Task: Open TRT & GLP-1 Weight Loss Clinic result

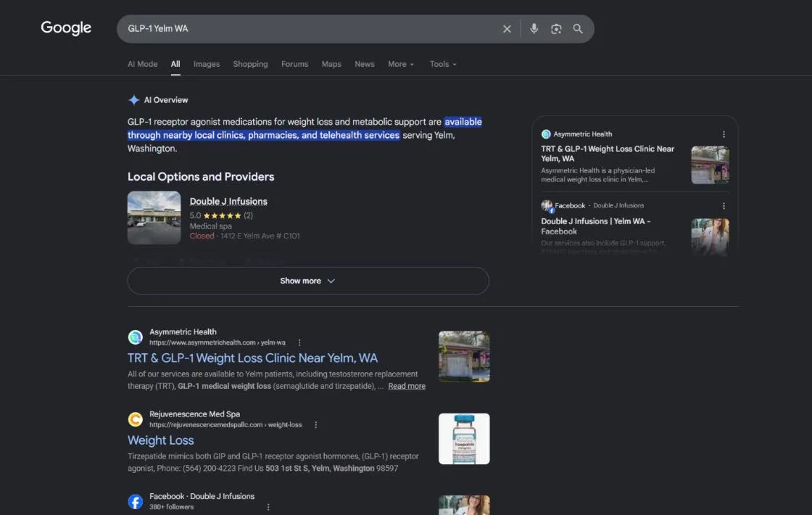Action: pos(253,358)
